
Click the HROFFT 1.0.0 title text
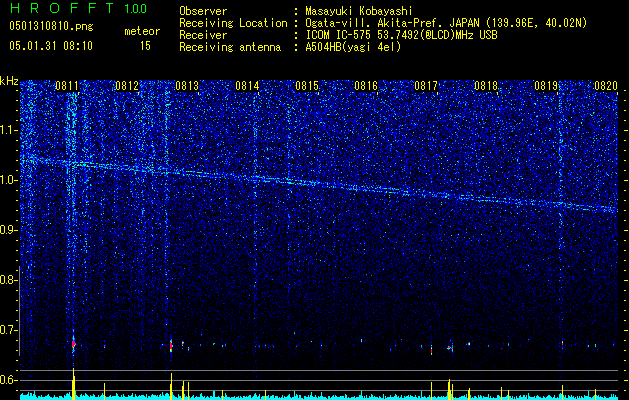(78, 8)
